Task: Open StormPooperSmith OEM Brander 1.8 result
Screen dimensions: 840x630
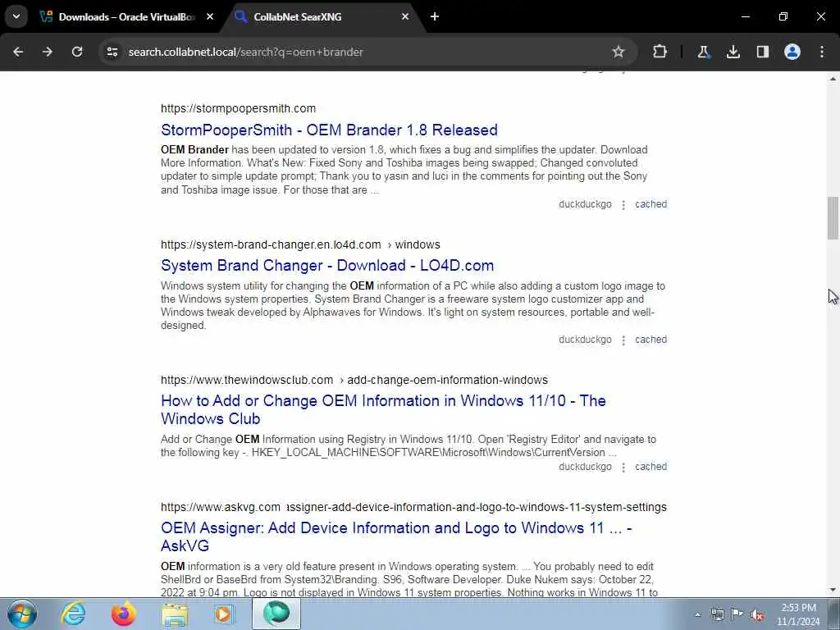Action: click(329, 130)
